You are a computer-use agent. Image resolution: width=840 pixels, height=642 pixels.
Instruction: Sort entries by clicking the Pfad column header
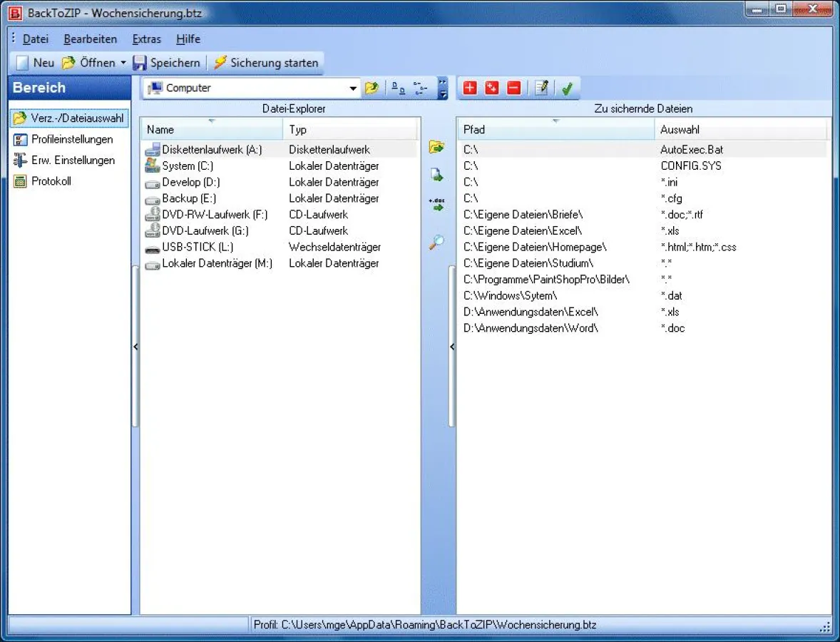pyautogui.click(x=474, y=129)
